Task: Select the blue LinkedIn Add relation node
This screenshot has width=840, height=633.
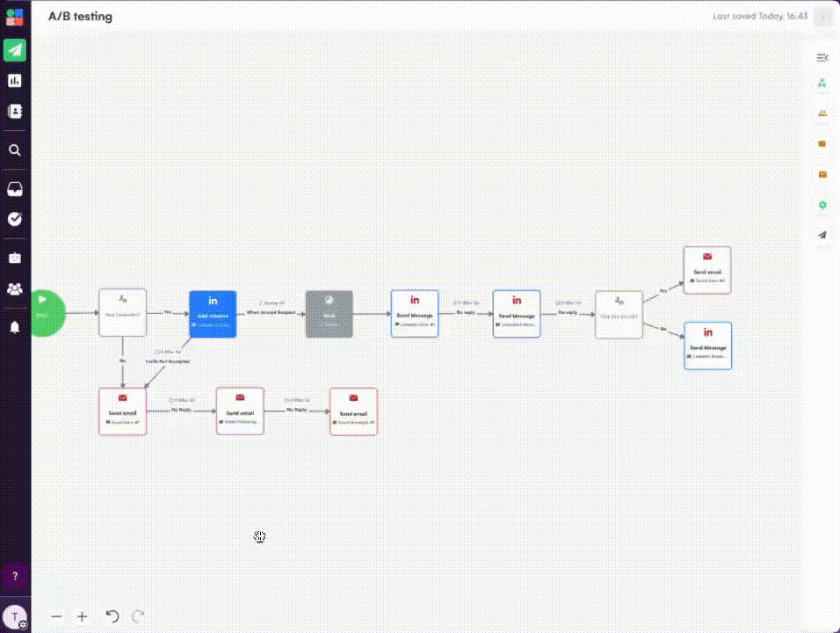Action: [x=213, y=314]
